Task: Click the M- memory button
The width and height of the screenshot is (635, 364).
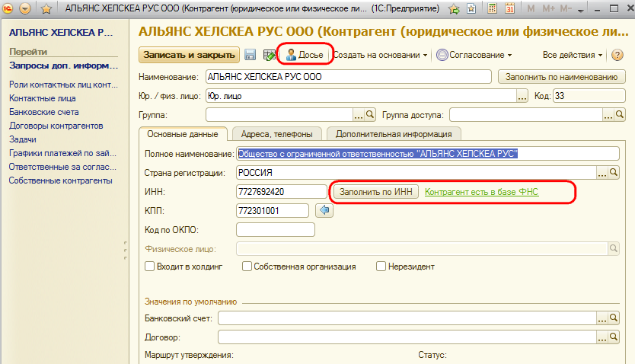Action: pyautogui.click(x=566, y=8)
